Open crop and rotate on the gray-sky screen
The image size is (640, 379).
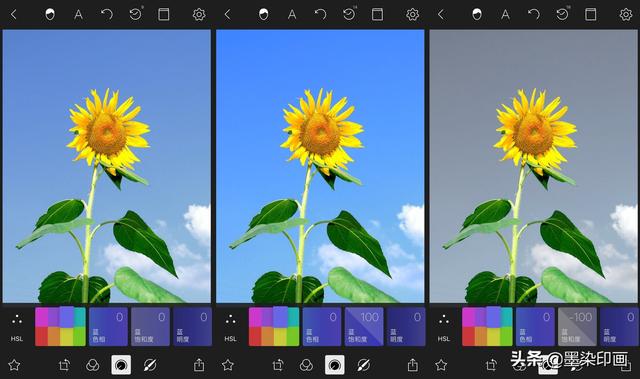(491, 365)
